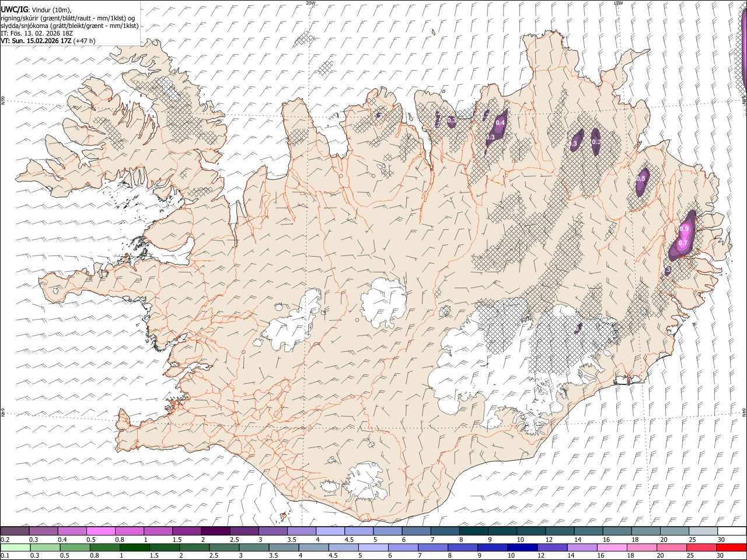The width and height of the screenshot is (747, 560).
Task: Click the '0.7' precipitation label on the map
Action: [683, 243]
